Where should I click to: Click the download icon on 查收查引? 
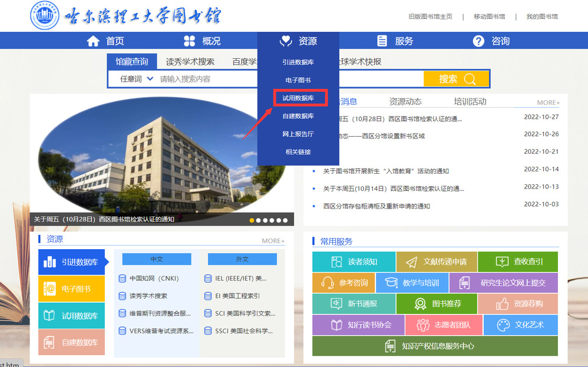(502, 262)
